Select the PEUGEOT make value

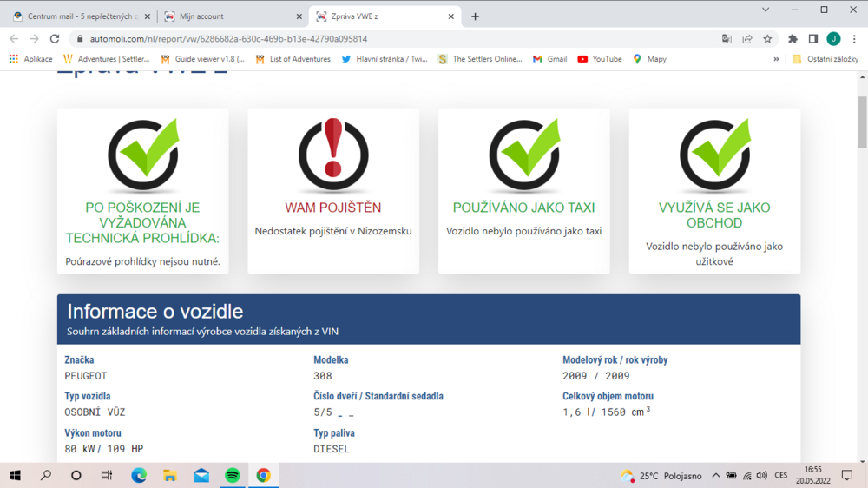(x=86, y=376)
